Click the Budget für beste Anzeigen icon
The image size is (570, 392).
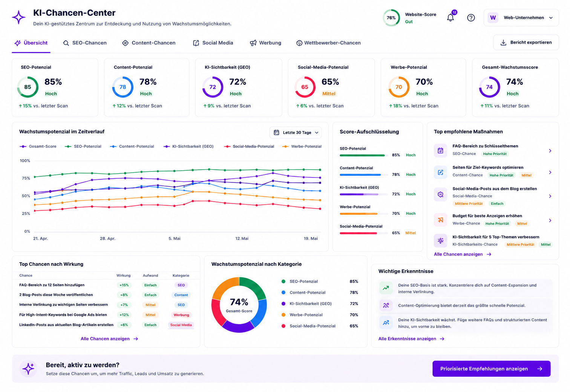click(440, 220)
